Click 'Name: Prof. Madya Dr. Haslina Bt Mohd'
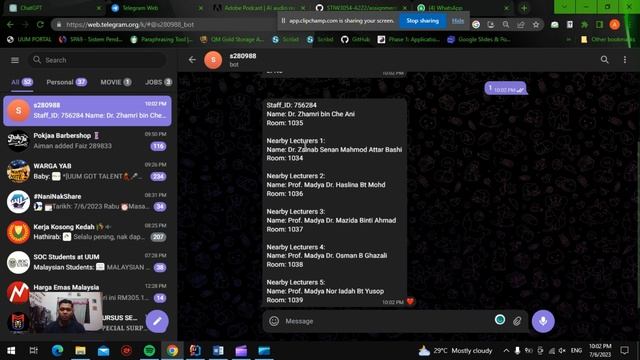The height and width of the screenshot is (360, 640). click(x=326, y=185)
